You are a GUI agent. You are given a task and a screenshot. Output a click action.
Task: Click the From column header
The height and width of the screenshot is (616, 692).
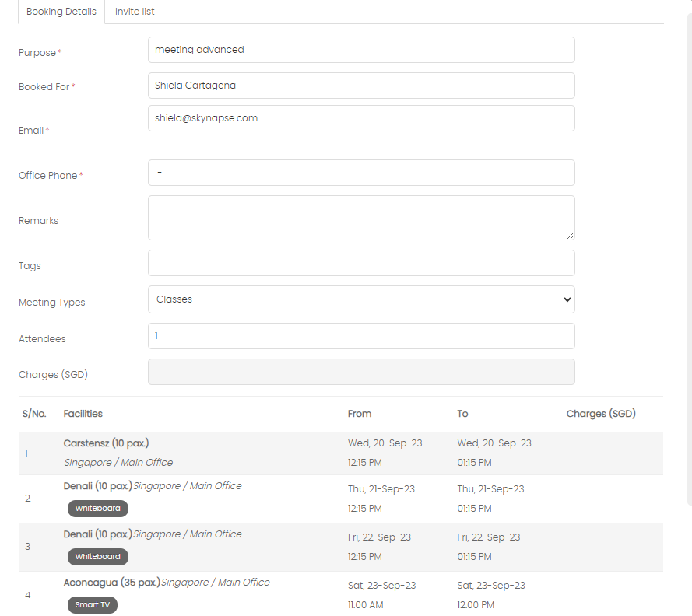(x=360, y=414)
